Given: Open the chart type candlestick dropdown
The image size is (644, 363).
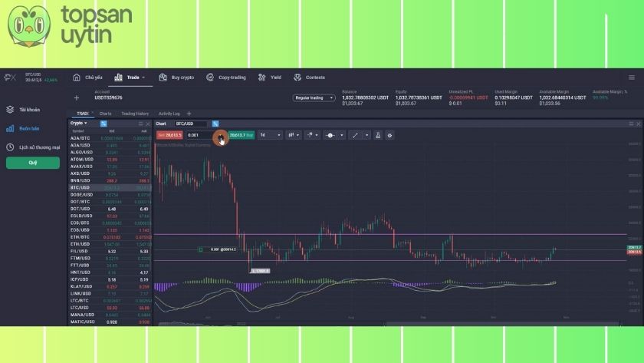Looking at the screenshot, I should 293,135.
